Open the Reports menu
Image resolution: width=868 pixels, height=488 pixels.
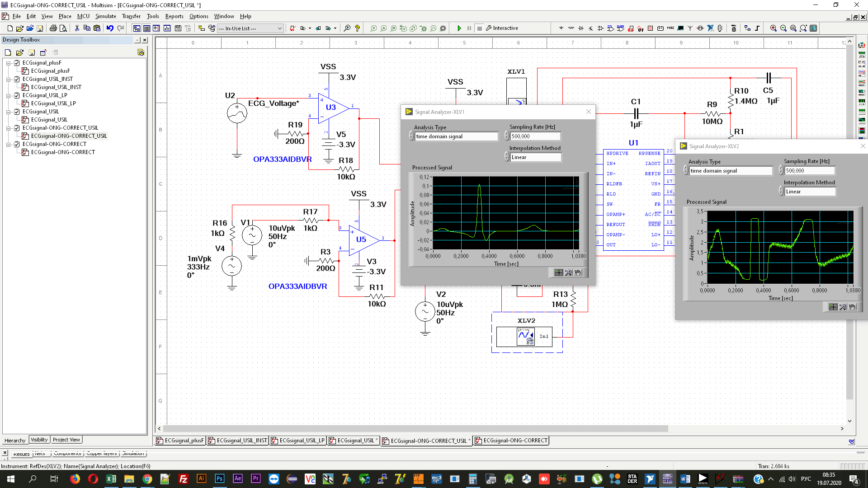point(174,16)
